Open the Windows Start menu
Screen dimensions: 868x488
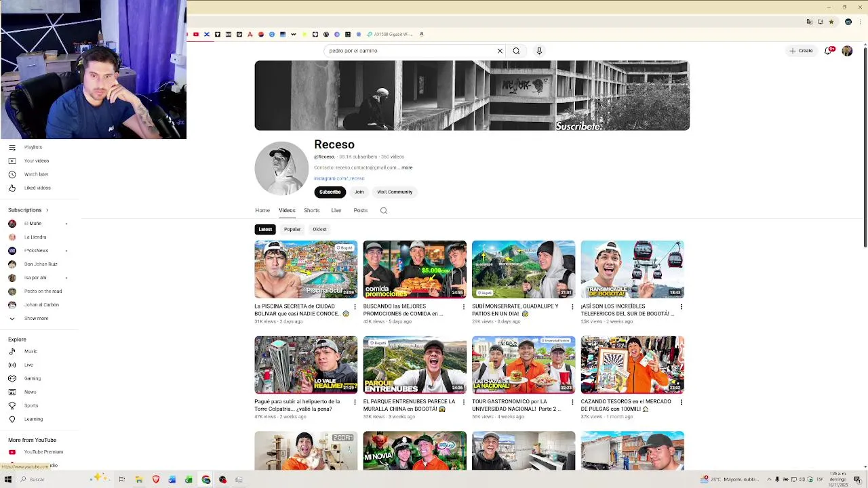[8, 479]
